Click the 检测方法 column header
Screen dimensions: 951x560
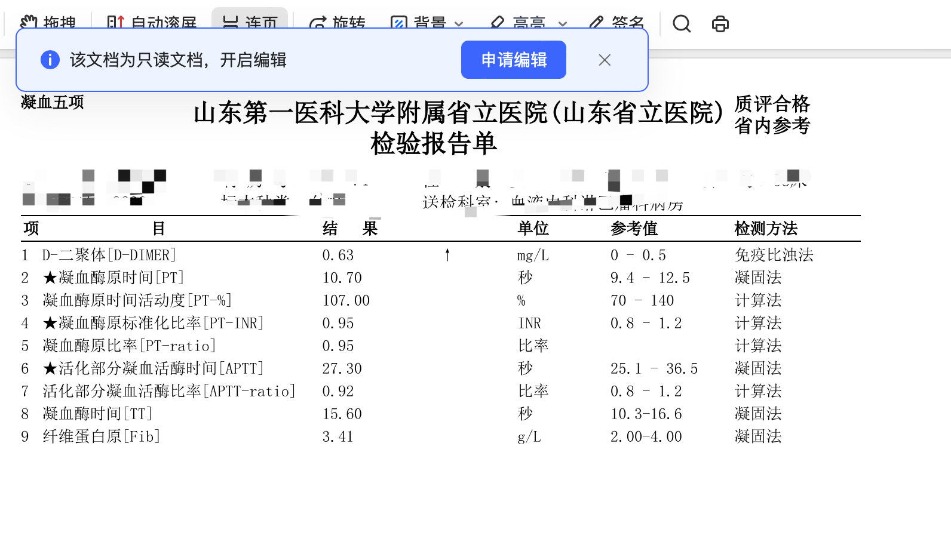[766, 228]
